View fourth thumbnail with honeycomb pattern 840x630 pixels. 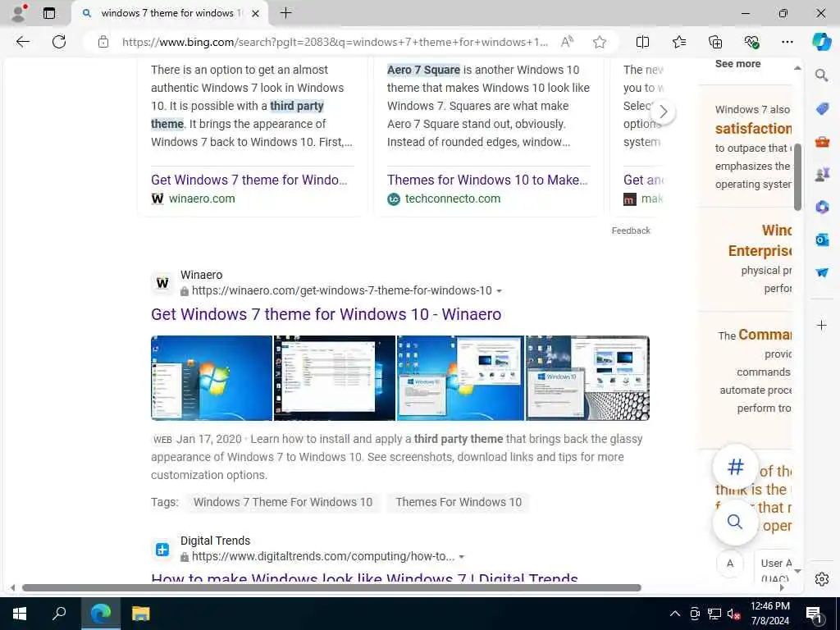(587, 377)
